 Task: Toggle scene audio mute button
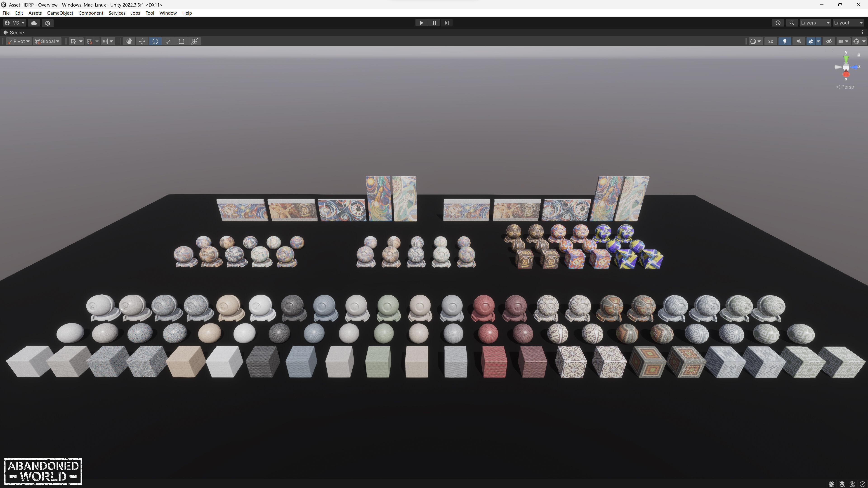(x=799, y=41)
